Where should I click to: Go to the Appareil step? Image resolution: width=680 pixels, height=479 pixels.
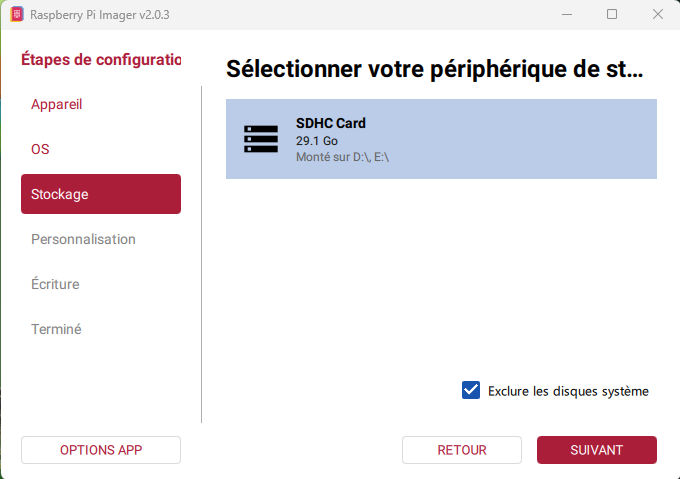tap(56, 104)
